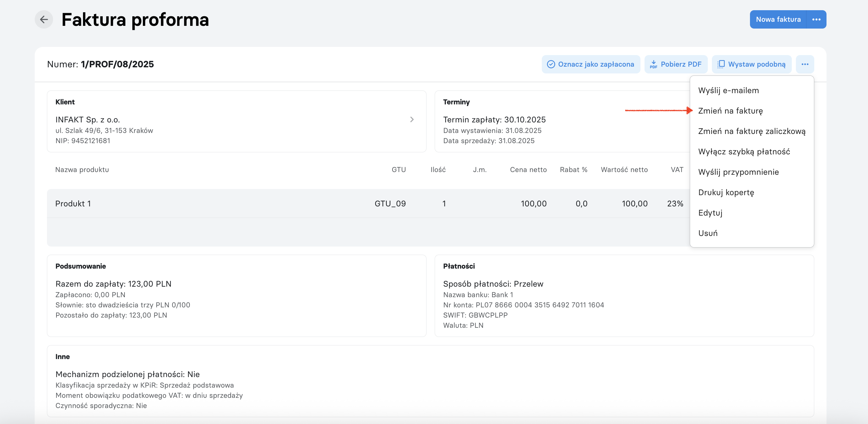The width and height of the screenshot is (868, 424).
Task: Click Wystaw podobną to issue similar
Action: tap(752, 64)
